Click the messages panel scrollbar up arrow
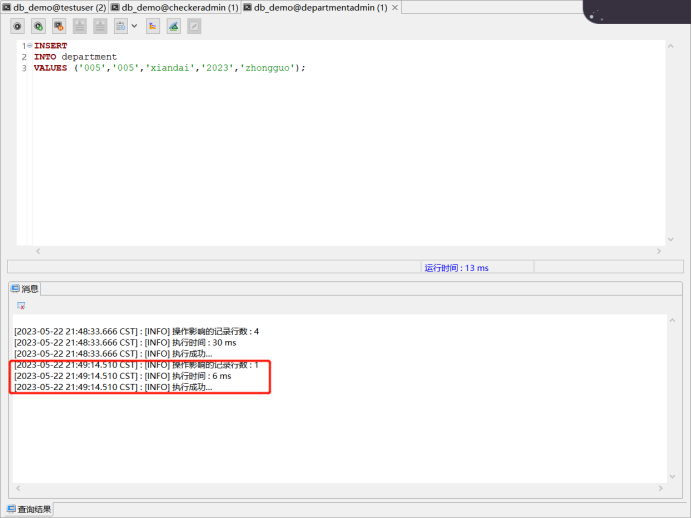 point(673,320)
